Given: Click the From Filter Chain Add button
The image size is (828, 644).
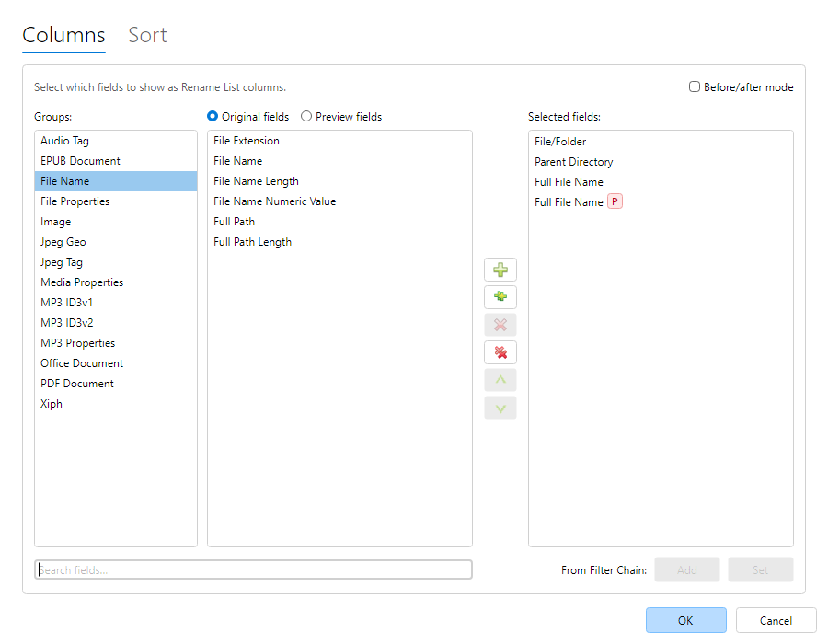Looking at the screenshot, I should (687, 569).
